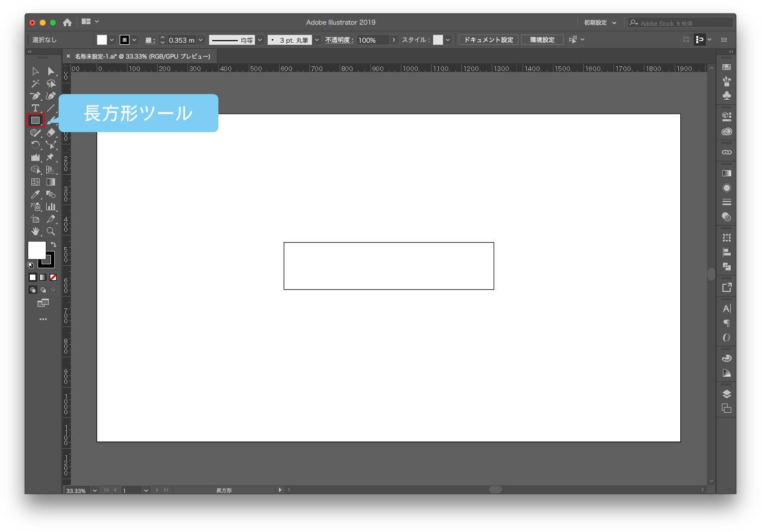This screenshot has width=761, height=532.
Task: Select the highlighted Rectangle tool
Action: pyautogui.click(x=35, y=120)
